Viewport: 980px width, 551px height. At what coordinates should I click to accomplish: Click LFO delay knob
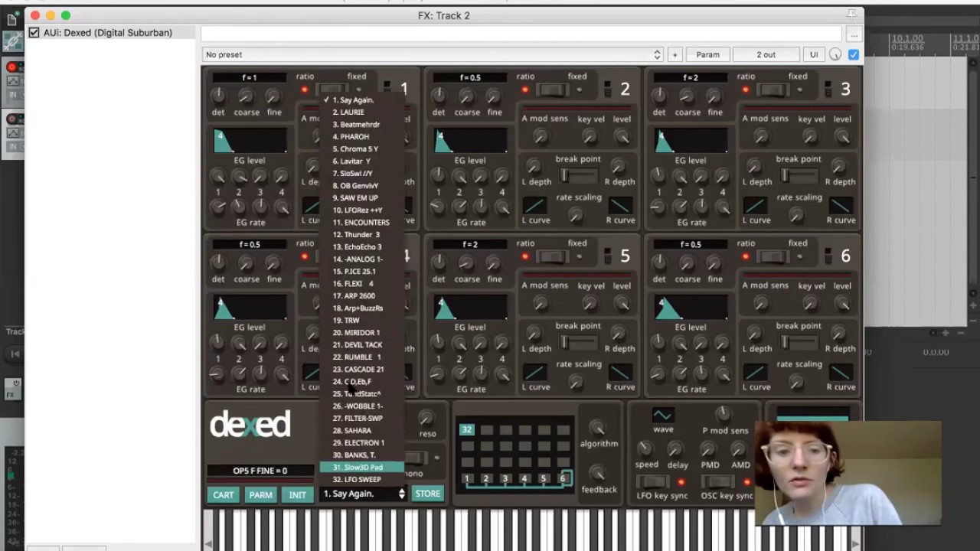coord(676,448)
